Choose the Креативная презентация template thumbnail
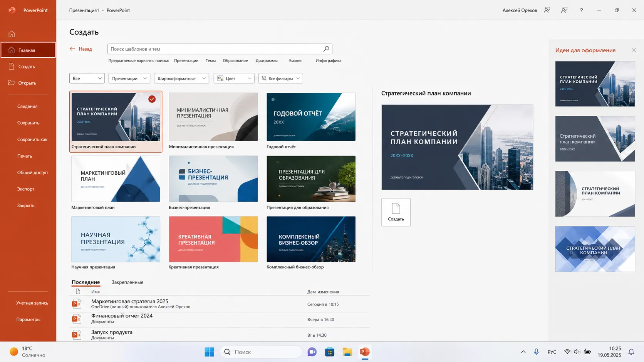 pyautogui.click(x=213, y=239)
